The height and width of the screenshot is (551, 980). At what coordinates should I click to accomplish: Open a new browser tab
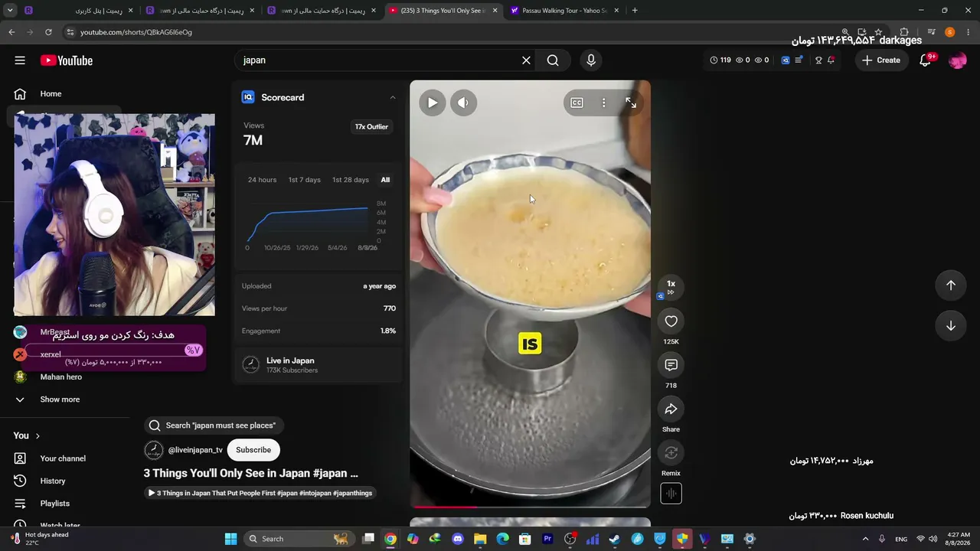(x=635, y=11)
